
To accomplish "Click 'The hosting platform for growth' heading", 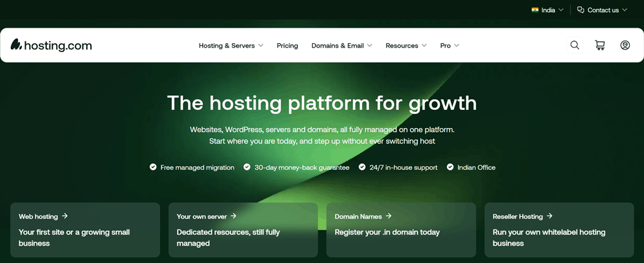I will (322, 103).
